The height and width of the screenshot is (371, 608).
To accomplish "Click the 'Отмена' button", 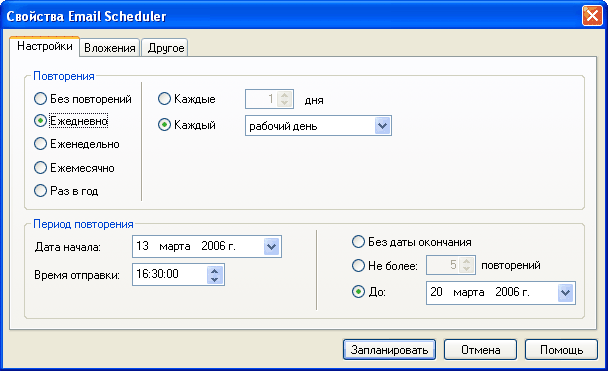I will (480, 350).
